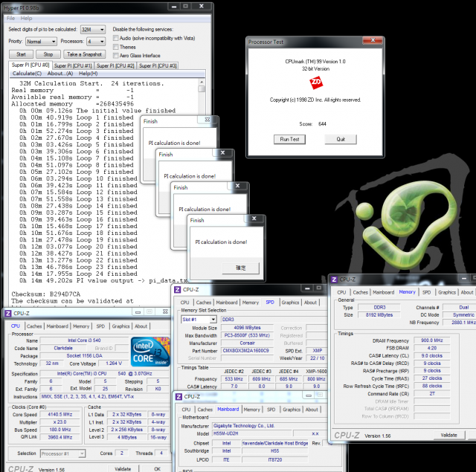Open the File menu in Hyper PI
This screenshot has height=472, width=476.
click(10, 18)
